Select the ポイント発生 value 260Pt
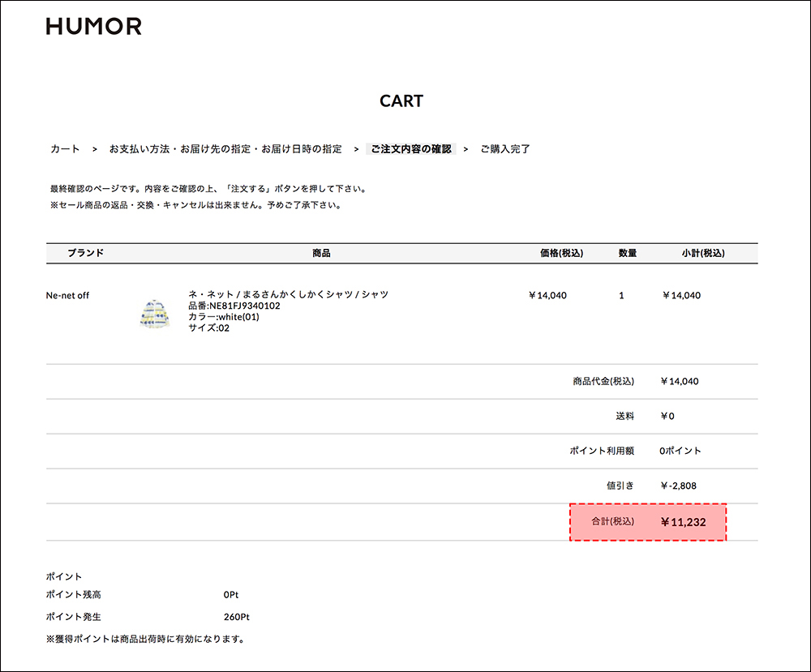 point(237,617)
